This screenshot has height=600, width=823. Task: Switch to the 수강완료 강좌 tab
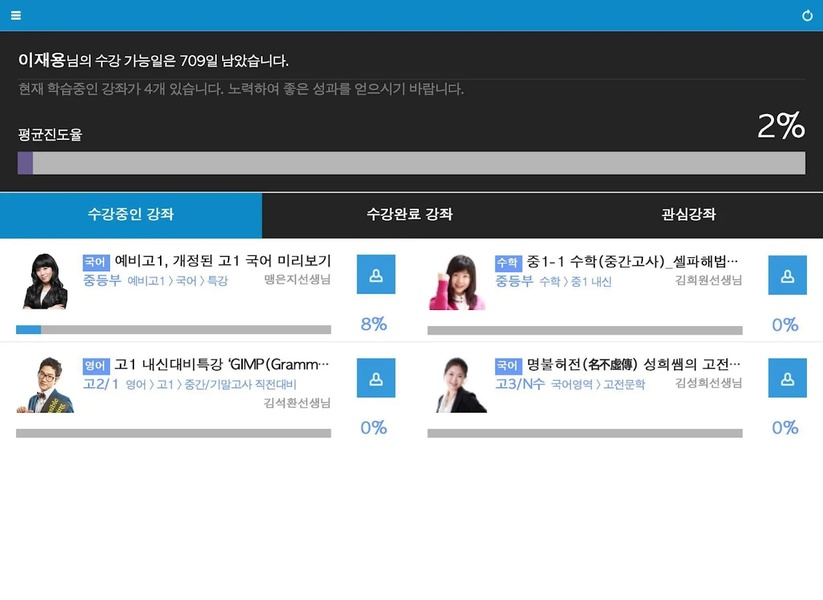pos(409,215)
